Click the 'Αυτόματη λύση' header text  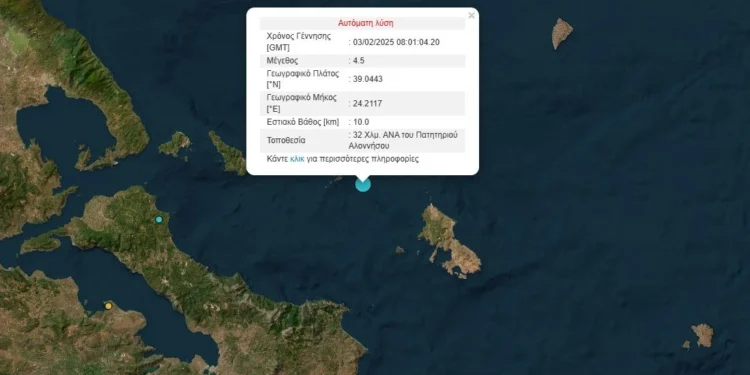(366, 23)
